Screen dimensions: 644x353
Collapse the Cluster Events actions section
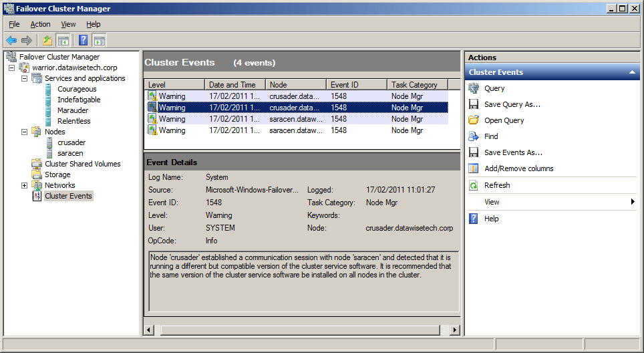[x=632, y=72]
